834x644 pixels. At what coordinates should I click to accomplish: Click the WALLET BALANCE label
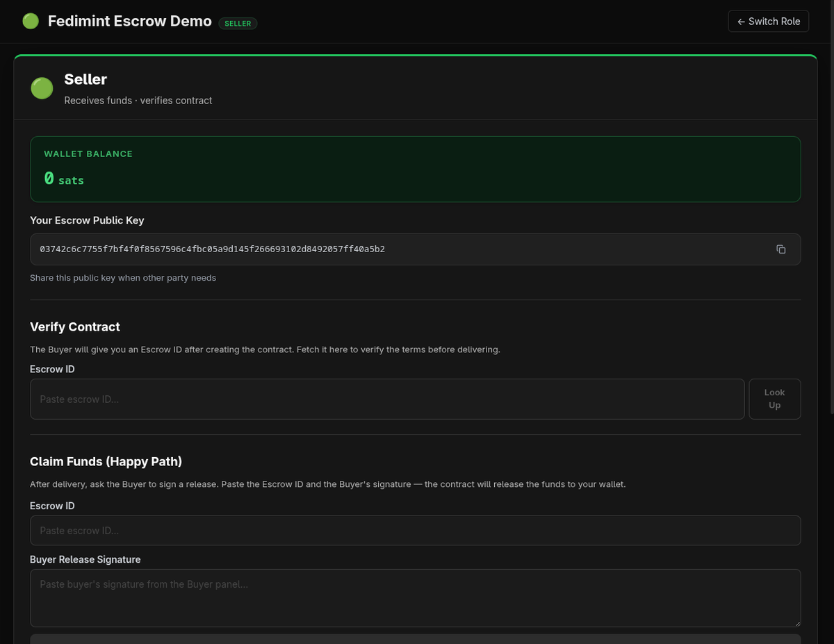pyautogui.click(x=88, y=154)
